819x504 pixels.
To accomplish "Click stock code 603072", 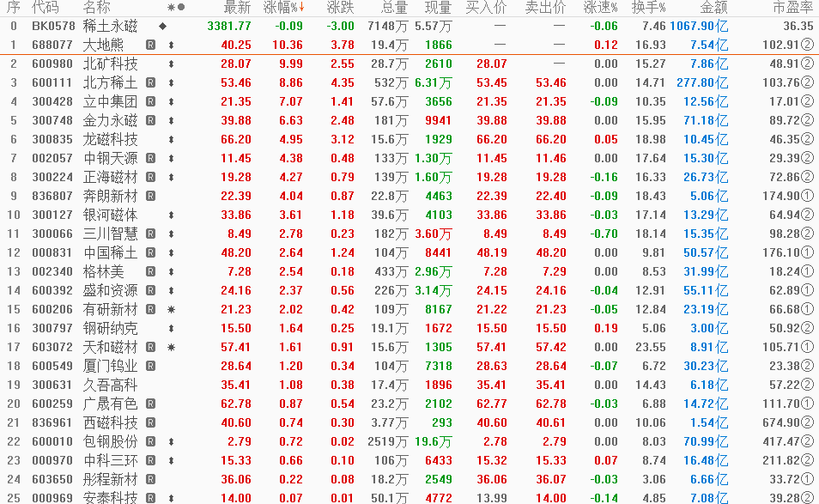I will (x=52, y=348).
